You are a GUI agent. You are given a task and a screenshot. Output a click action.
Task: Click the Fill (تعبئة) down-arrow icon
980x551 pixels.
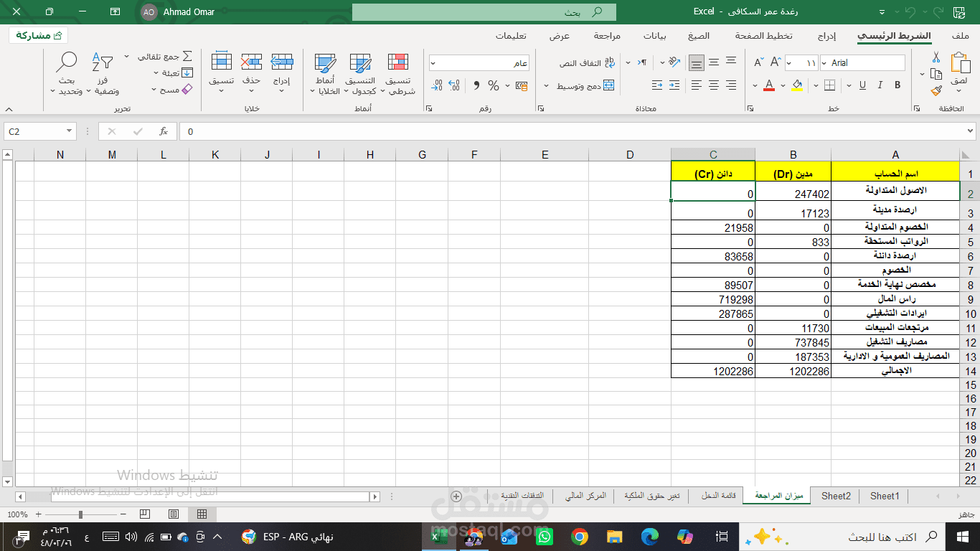pyautogui.click(x=187, y=72)
